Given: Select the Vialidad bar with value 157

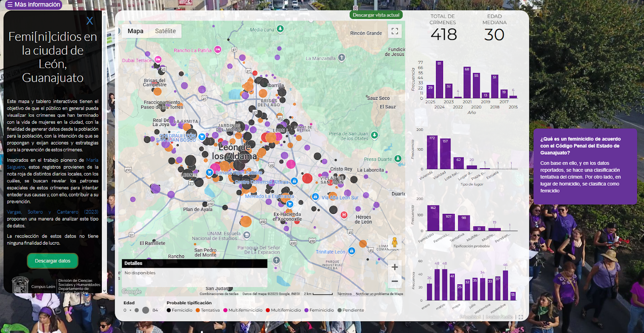Looking at the screenshot, I should tap(445, 154).
